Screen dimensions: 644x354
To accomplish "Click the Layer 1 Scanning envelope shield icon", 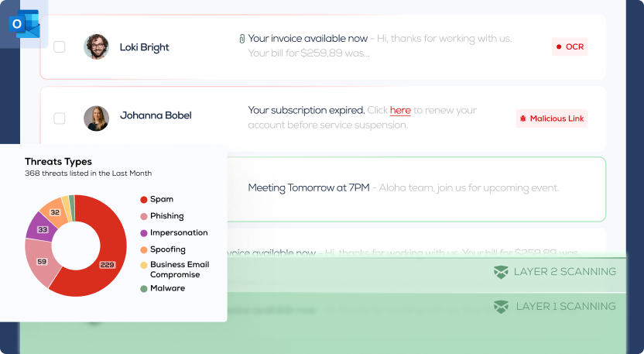I will pos(501,306).
